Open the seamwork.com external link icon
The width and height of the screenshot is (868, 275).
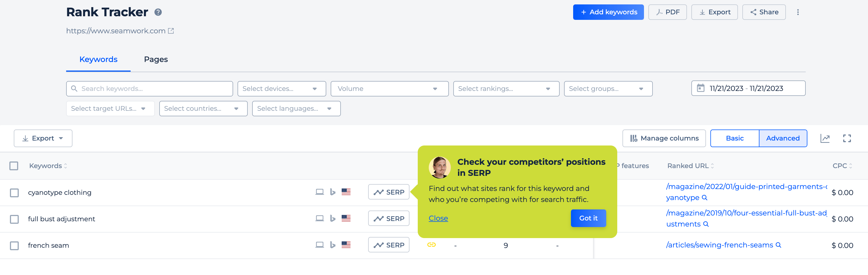[171, 31]
